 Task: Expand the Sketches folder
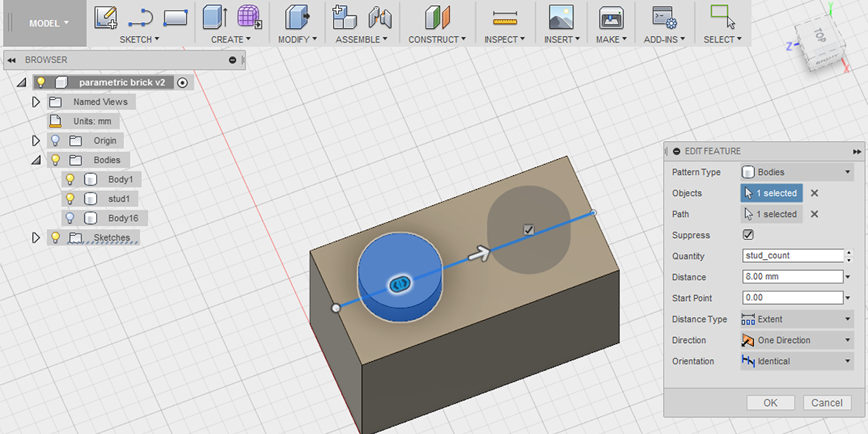pos(36,238)
